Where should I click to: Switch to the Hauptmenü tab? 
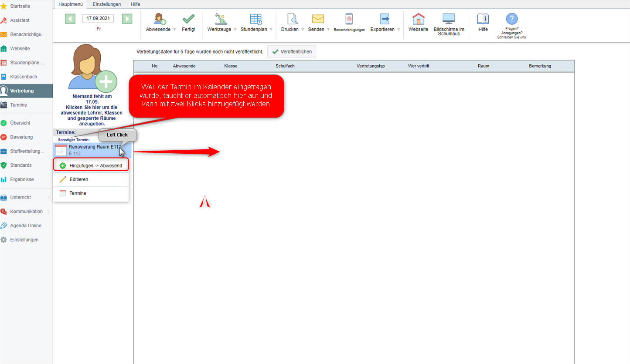[70, 4]
